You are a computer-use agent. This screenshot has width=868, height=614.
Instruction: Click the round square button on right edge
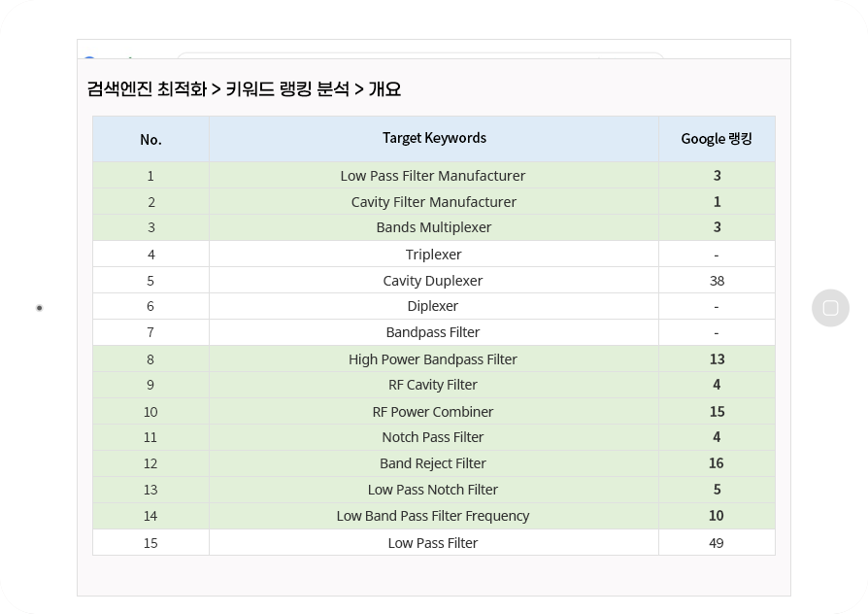coord(830,308)
